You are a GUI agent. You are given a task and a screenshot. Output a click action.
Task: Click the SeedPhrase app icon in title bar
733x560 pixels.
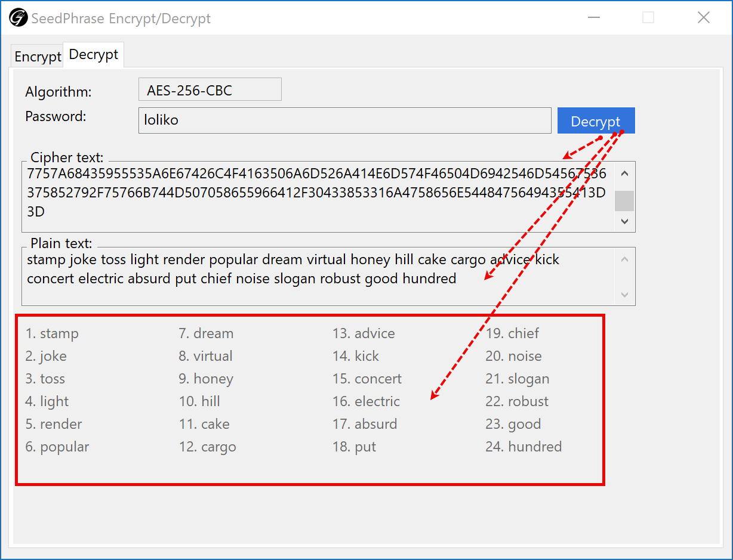click(x=19, y=18)
